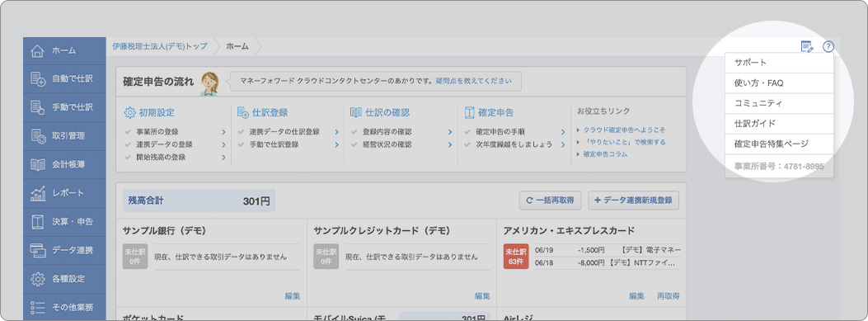Screen dimensions: 868x321
Task: Expand the 確定申告の手順 chevron arrow
Action: (x=563, y=132)
